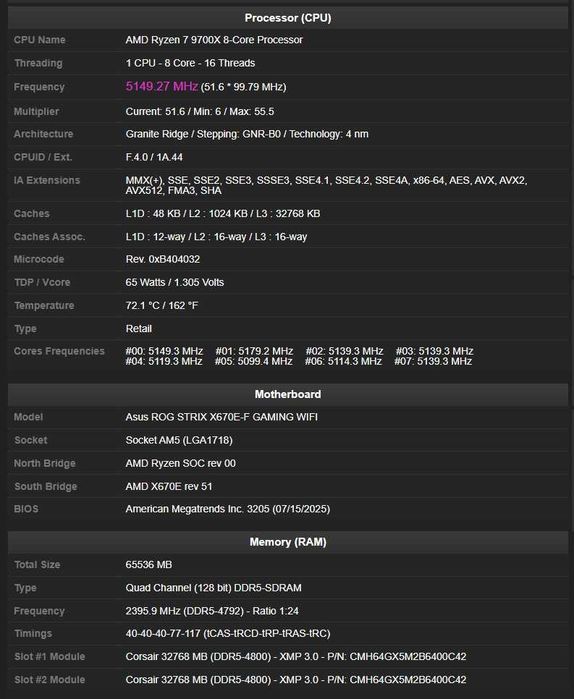Click the Memory (RAM) section header
The width and height of the screenshot is (574, 699).
click(x=288, y=542)
